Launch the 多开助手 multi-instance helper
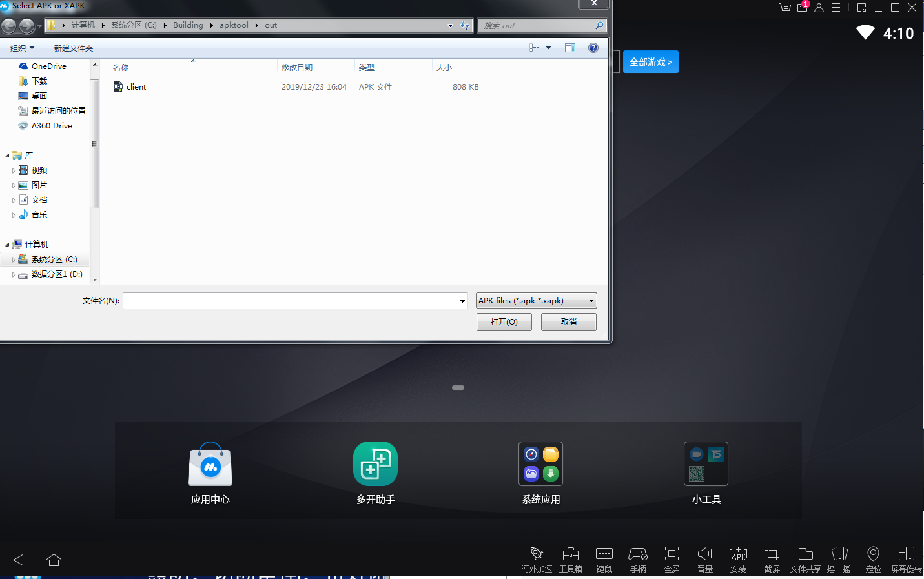This screenshot has width=924, height=579. 376,473
